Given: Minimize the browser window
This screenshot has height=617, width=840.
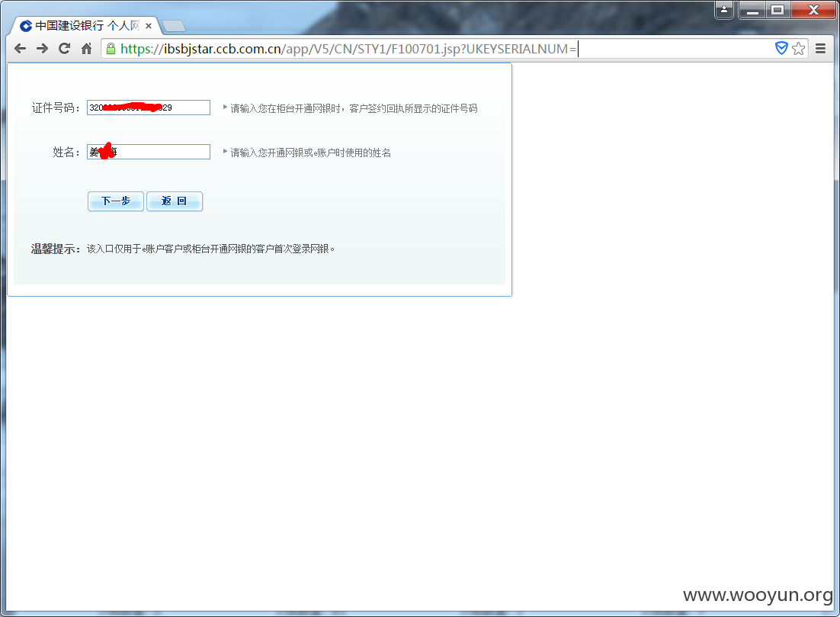Looking at the screenshot, I should (752, 10).
